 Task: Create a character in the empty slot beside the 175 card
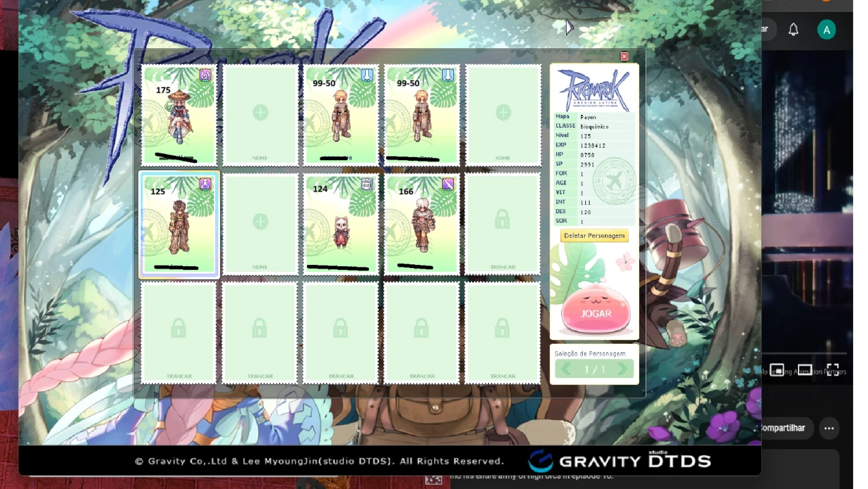[260, 115]
